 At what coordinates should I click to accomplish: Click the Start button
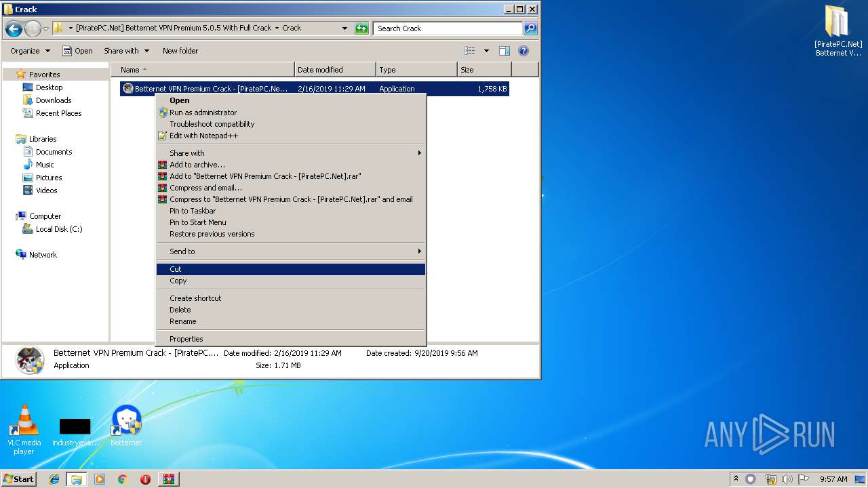point(18,479)
